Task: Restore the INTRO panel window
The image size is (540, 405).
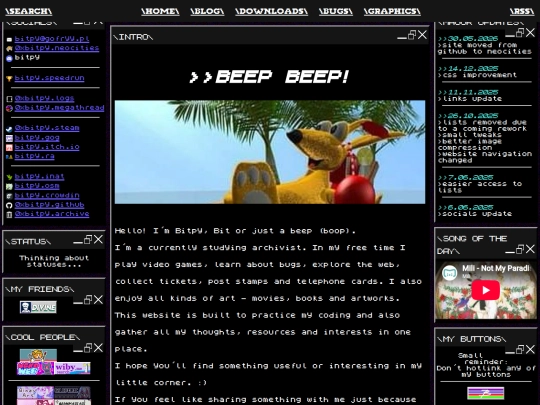Action: 412,35
